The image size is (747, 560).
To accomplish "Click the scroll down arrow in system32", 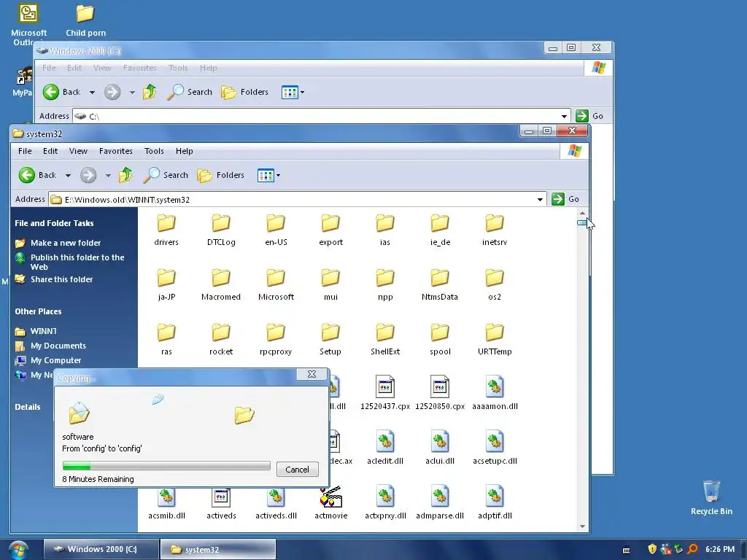I will (x=582, y=526).
